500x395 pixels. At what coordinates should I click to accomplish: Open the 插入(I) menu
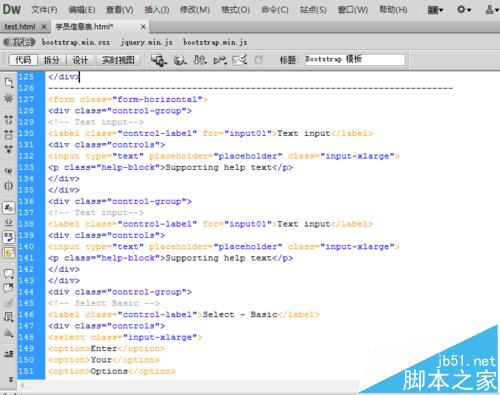(157, 10)
